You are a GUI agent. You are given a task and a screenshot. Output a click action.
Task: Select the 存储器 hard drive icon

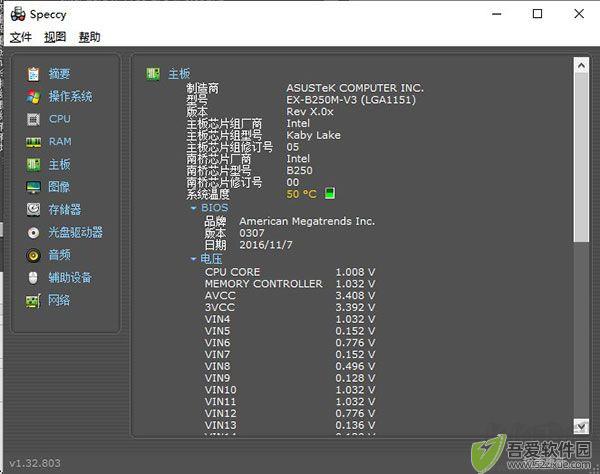coord(33,210)
